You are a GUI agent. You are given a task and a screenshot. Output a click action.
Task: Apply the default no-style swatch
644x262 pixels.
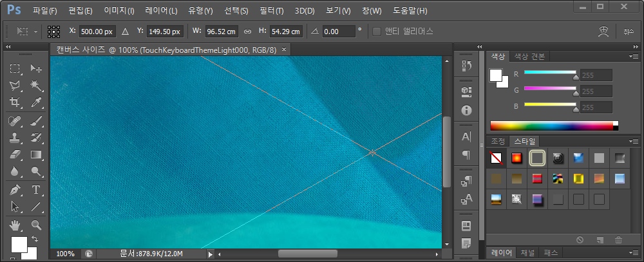click(496, 158)
